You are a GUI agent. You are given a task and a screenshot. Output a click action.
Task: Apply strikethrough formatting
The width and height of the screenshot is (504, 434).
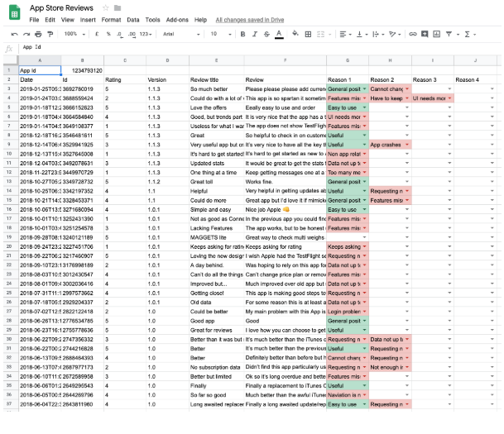(x=266, y=34)
